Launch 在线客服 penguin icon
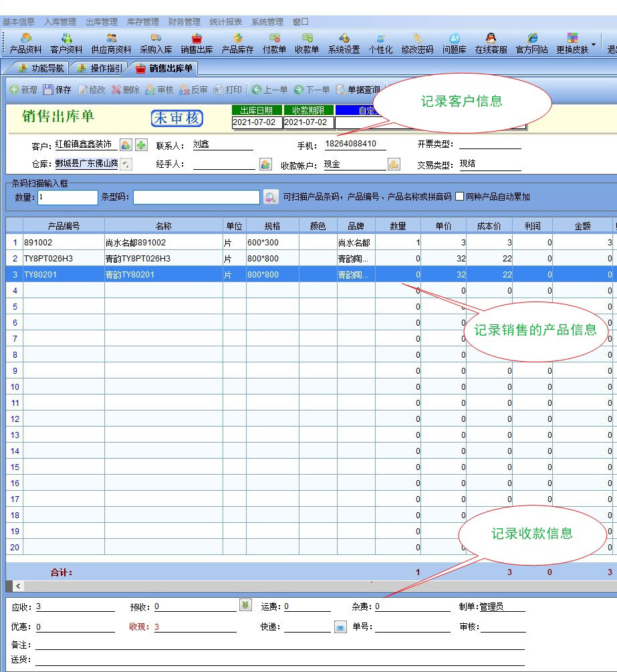Screen dimensions: 617x672 (x=491, y=43)
